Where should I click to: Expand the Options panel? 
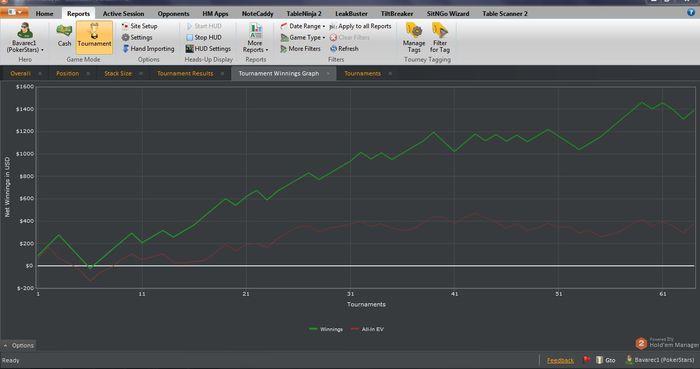point(19,345)
